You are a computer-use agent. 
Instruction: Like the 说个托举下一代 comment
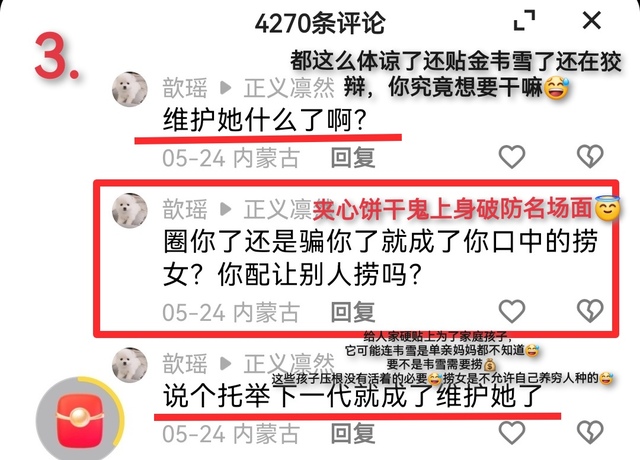pyautogui.click(x=512, y=433)
